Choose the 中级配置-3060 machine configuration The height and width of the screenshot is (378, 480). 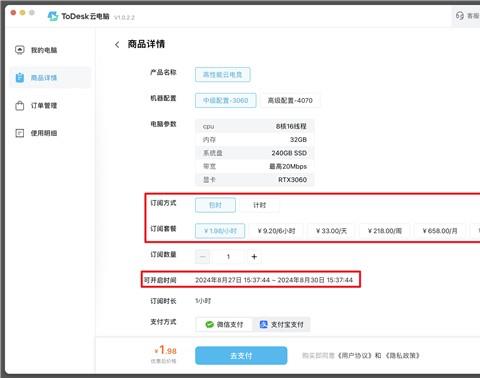click(x=226, y=100)
